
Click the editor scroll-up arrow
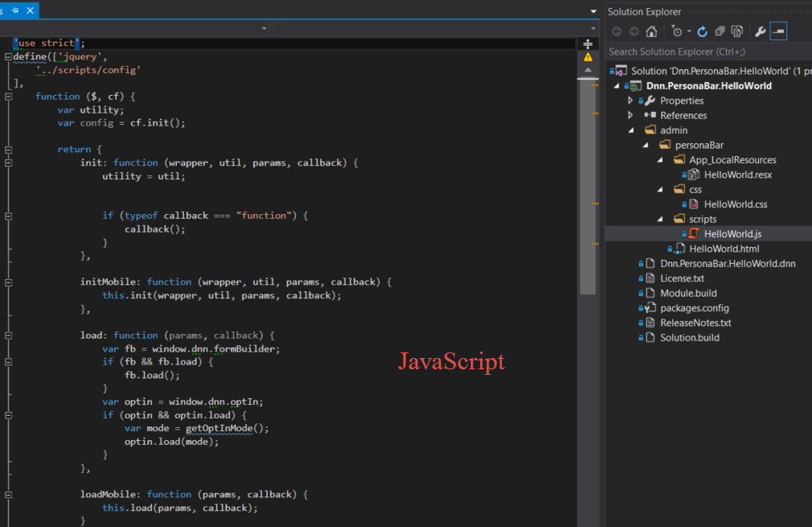click(588, 69)
